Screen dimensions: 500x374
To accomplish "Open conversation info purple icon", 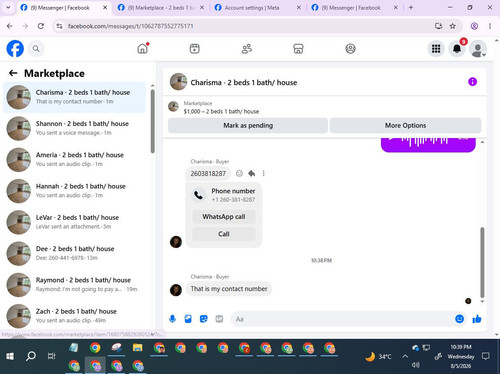I will [x=472, y=82].
